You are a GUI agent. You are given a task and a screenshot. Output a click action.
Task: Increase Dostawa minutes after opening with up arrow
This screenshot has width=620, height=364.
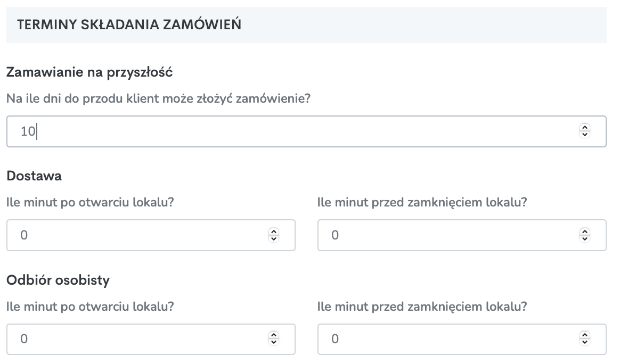274,231
